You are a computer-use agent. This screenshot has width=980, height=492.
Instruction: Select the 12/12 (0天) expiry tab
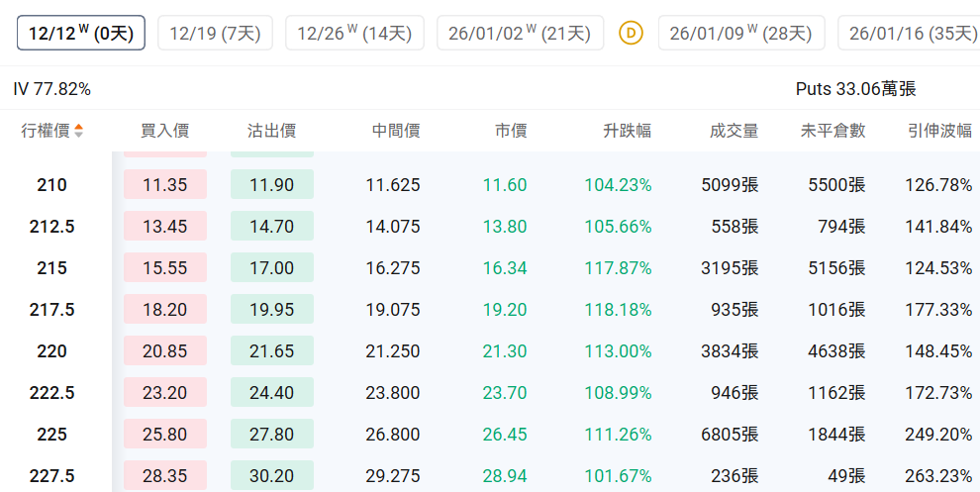click(81, 33)
